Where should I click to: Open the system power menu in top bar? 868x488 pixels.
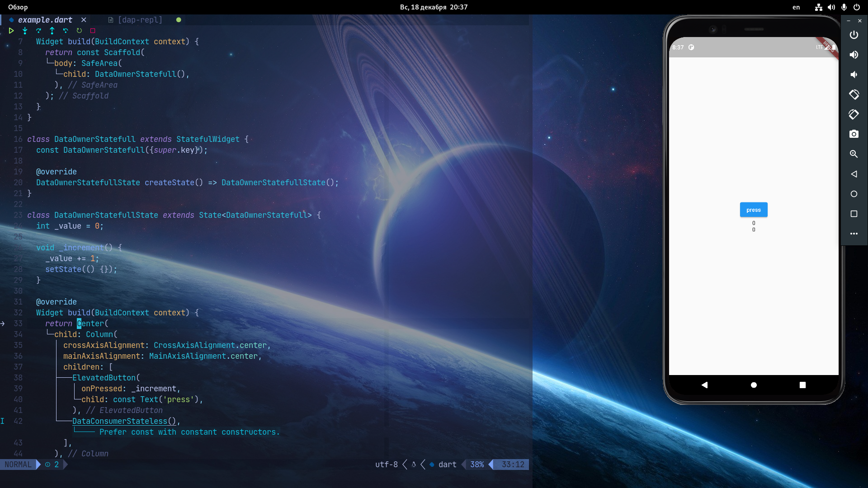pos(857,7)
